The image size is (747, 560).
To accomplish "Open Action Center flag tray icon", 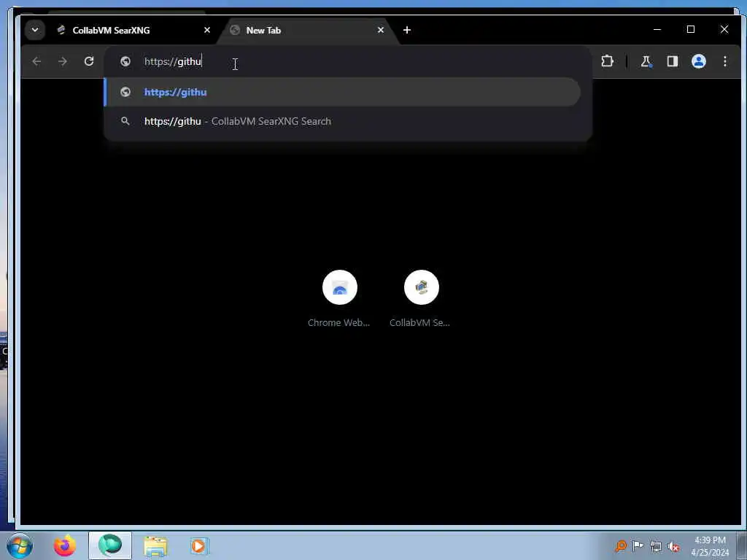I will (x=638, y=545).
